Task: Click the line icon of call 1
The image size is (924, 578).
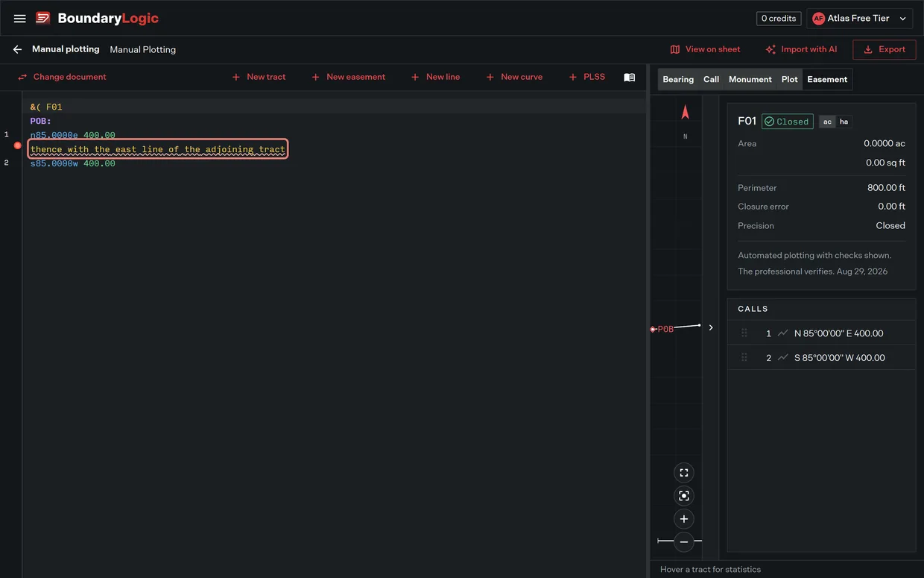Action: [x=782, y=333]
